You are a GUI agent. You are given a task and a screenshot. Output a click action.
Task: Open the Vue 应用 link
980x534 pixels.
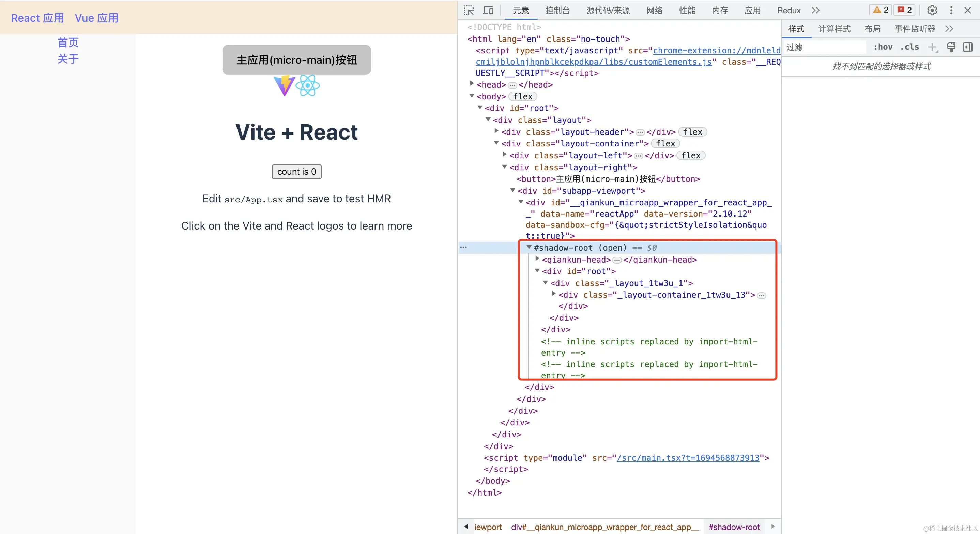tap(97, 18)
